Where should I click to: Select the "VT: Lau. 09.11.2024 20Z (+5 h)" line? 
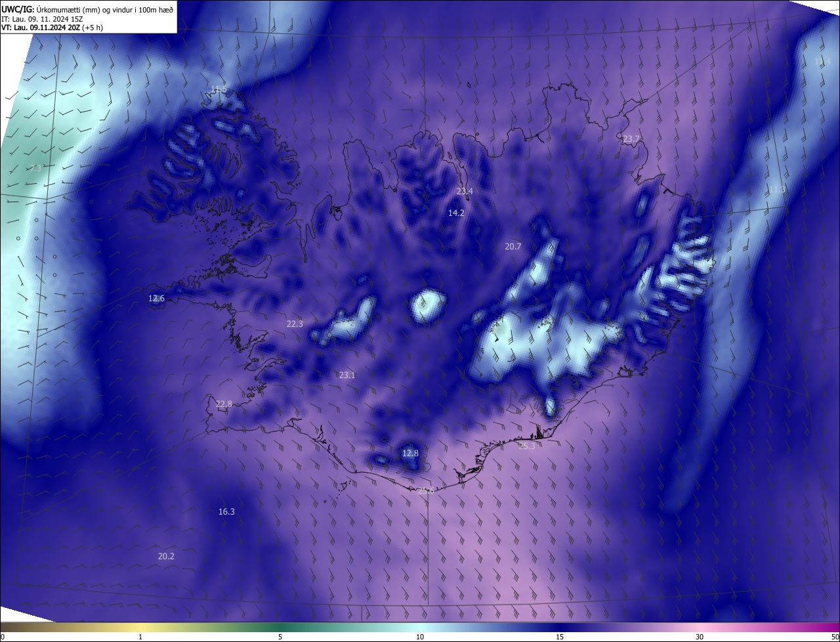tap(52, 28)
